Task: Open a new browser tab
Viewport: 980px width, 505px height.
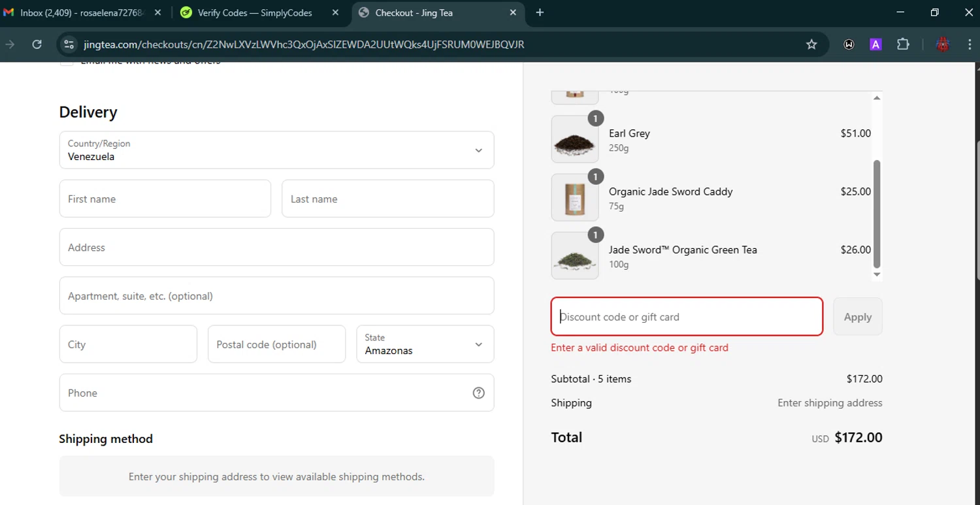Action: tap(540, 12)
